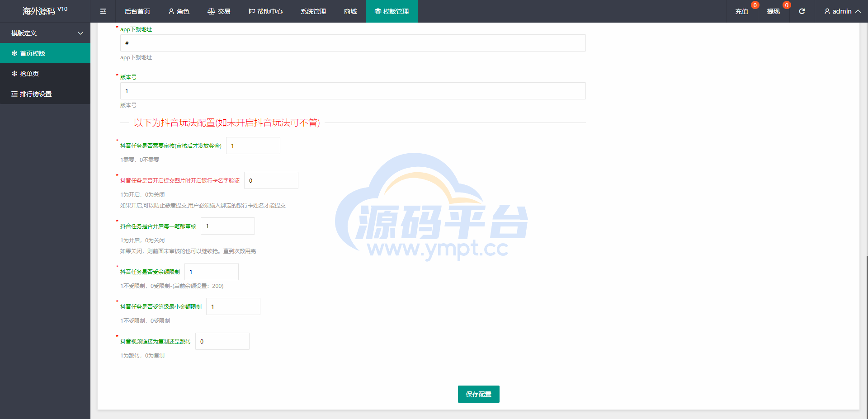Viewport: 868px width, 419px height.
Task: Click the 版本号 field label
Action: pos(128,77)
